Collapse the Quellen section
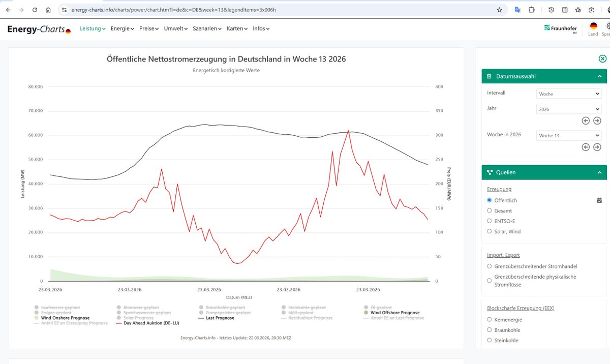Image resolution: width=610 pixels, height=364 pixels. click(544, 172)
